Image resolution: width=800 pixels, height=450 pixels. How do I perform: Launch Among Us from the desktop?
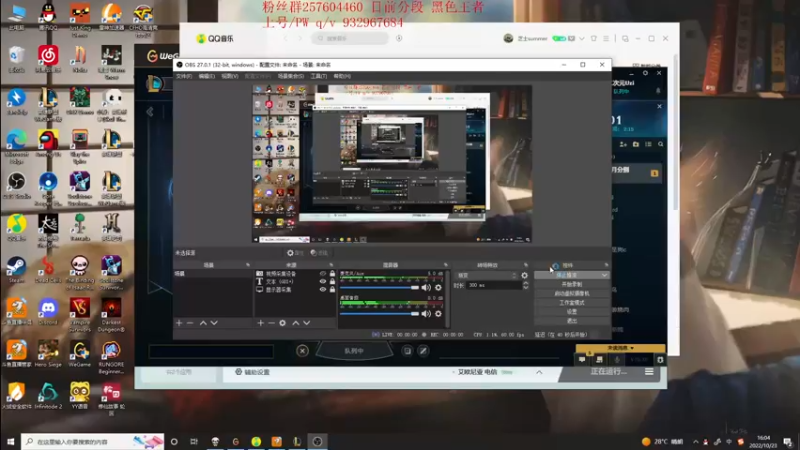pos(48,143)
